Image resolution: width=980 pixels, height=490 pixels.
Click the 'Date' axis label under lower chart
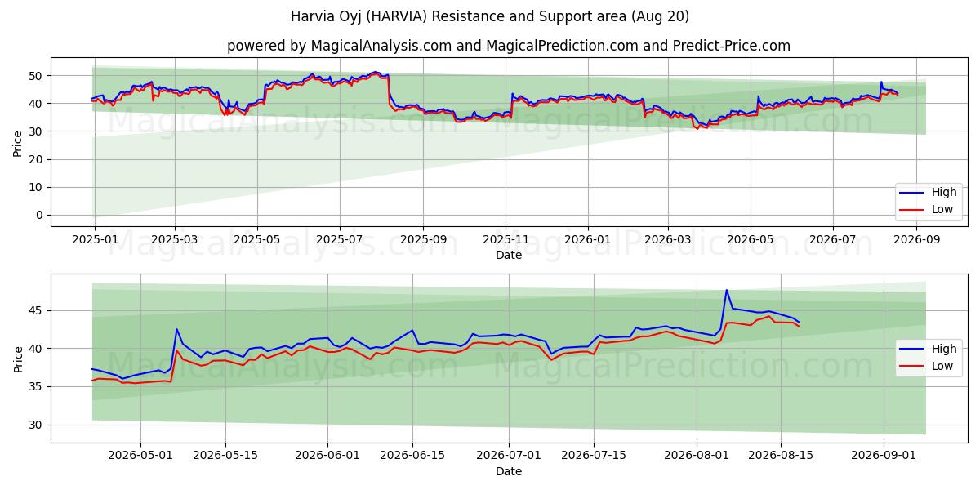[x=508, y=471]
